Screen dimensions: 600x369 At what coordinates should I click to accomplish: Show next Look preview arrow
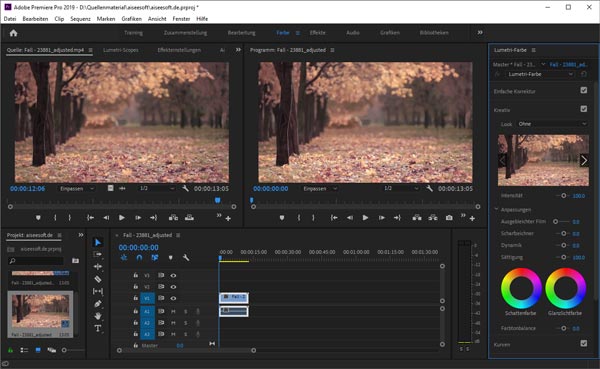[584, 160]
